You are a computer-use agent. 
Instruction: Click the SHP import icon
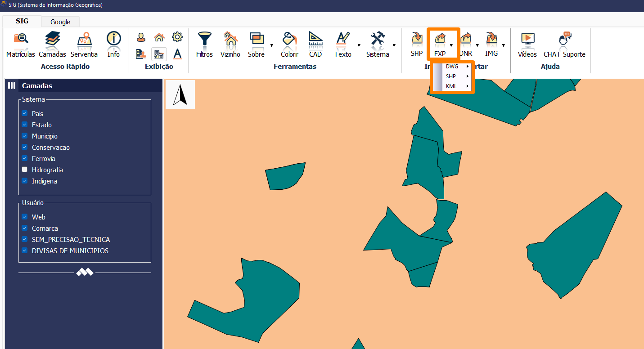[417, 44]
